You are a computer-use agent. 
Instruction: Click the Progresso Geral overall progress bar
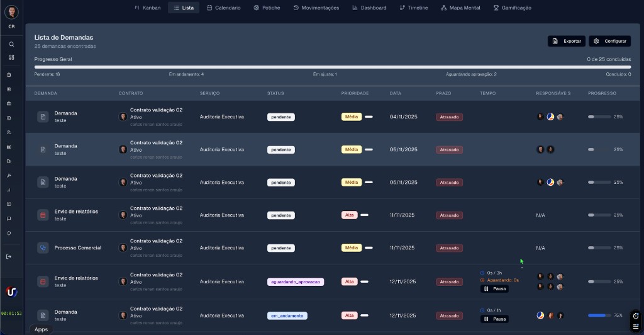333,67
